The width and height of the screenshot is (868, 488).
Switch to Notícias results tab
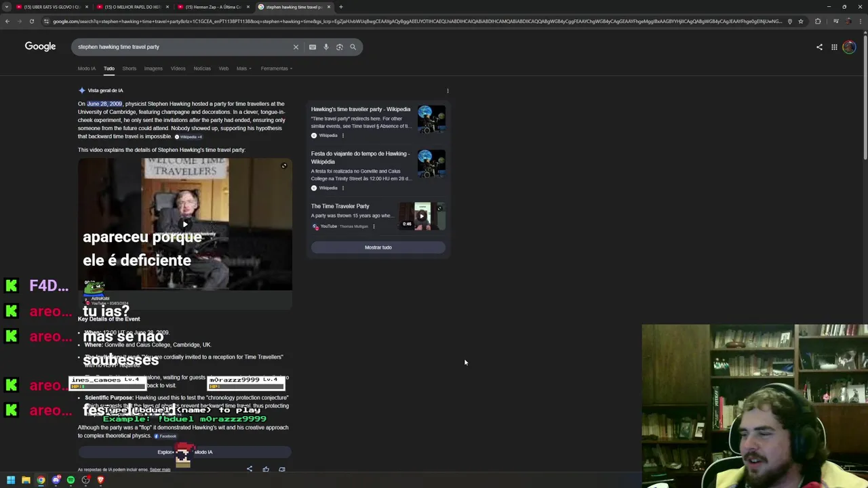coord(202,68)
